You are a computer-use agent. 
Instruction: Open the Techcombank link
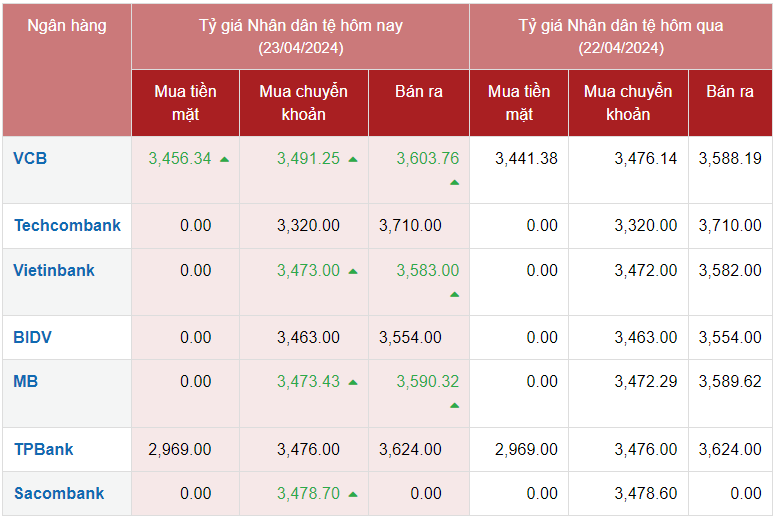pyautogui.click(x=67, y=225)
